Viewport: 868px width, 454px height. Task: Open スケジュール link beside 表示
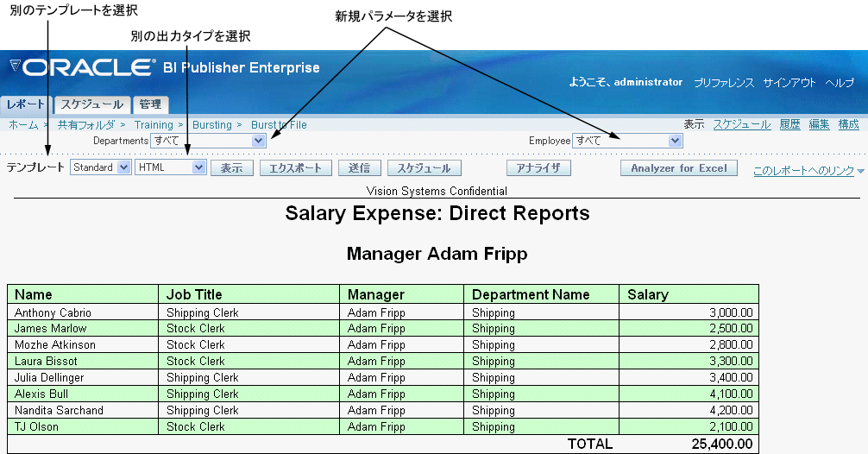[742, 124]
